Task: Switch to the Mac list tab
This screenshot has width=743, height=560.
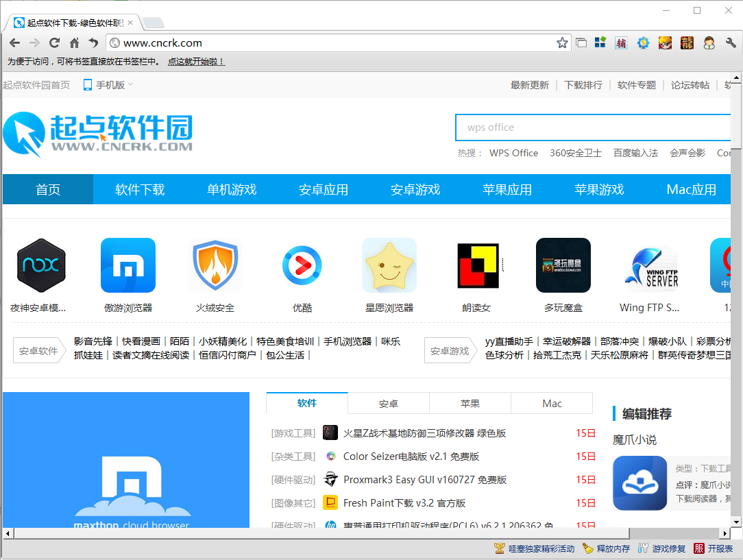Action: point(552,404)
